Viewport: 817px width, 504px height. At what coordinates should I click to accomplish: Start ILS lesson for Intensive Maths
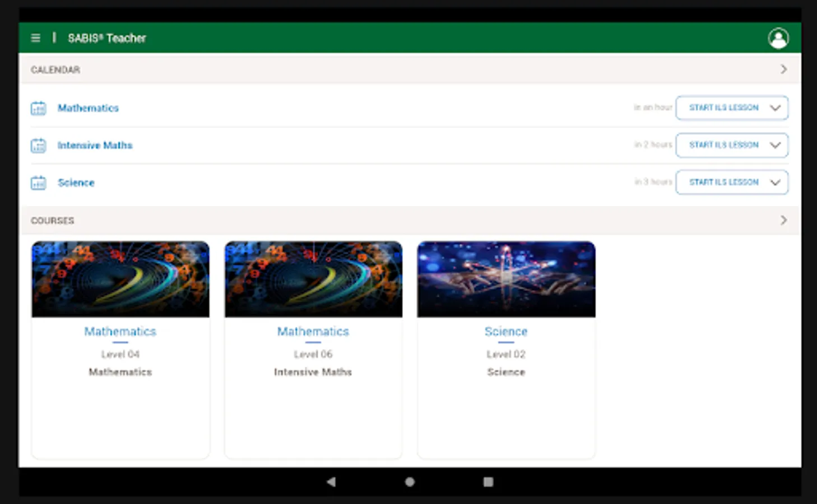pos(723,145)
